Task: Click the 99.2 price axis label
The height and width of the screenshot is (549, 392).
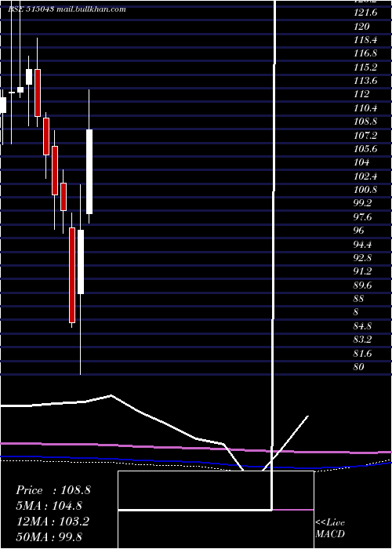Action: point(363,203)
